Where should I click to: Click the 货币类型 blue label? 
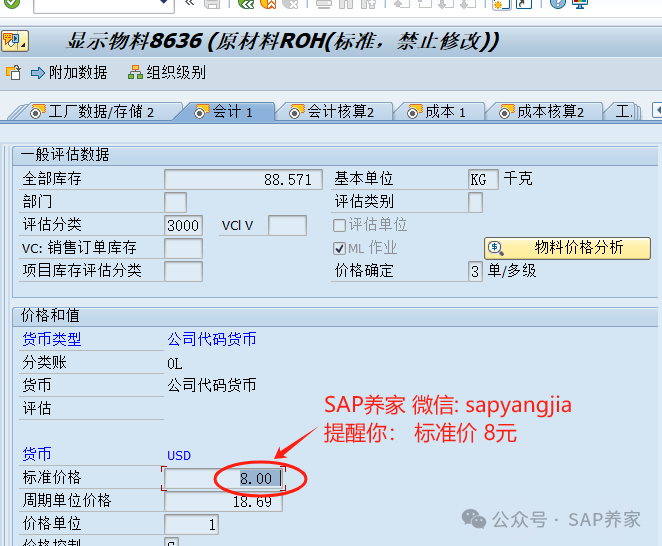(x=52, y=340)
